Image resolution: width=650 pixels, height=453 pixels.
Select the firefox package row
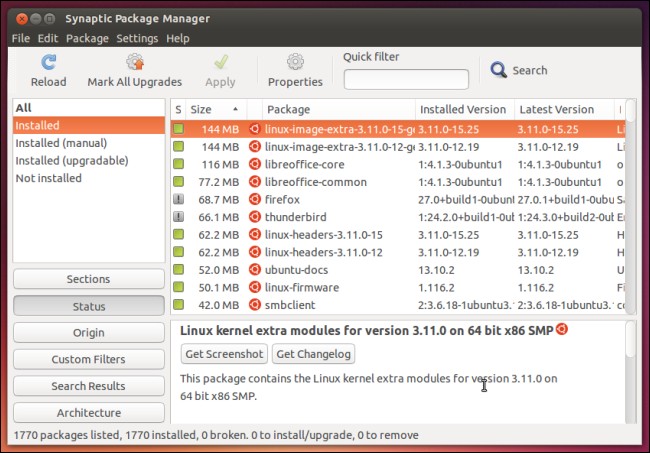[x=398, y=199]
